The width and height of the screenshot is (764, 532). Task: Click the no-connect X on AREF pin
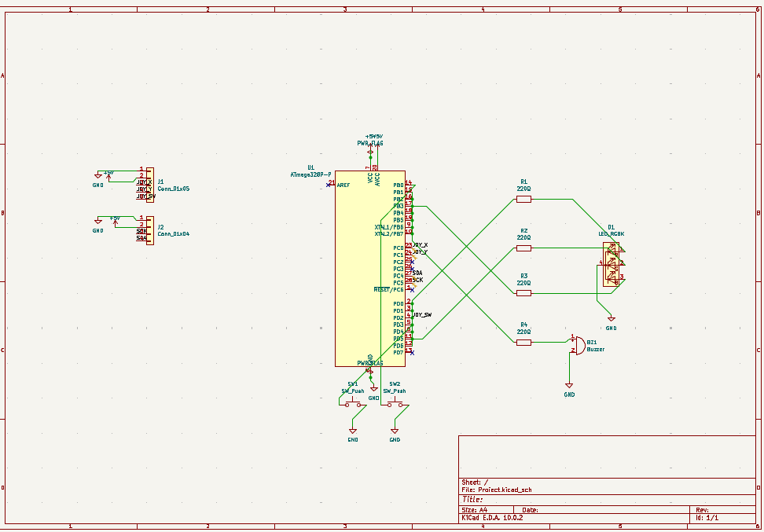329,185
